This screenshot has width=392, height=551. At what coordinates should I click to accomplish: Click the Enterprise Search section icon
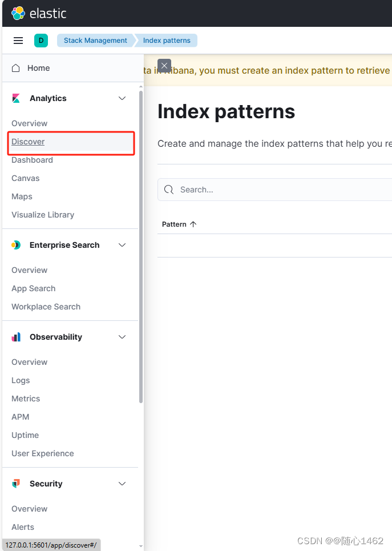click(x=16, y=245)
